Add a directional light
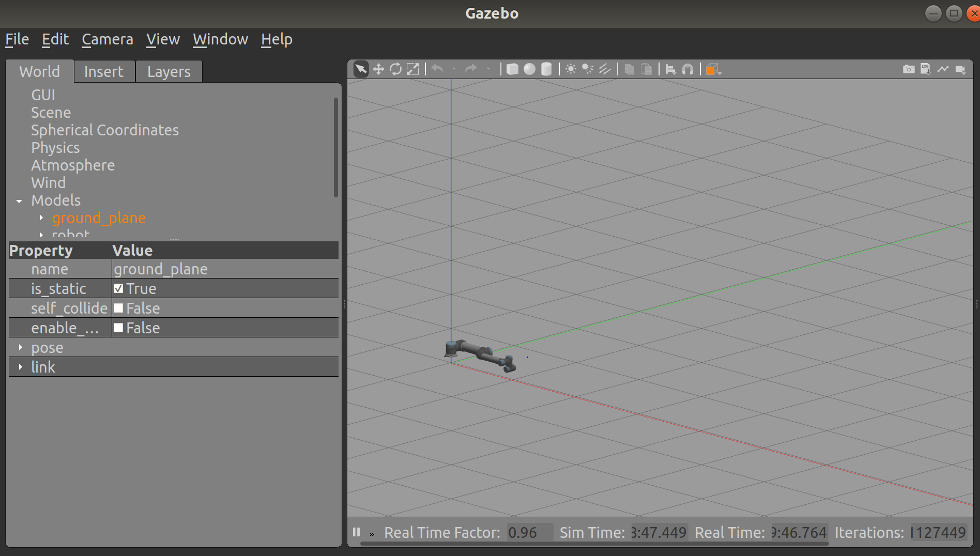Screen dimensions: 980x556 [605, 69]
